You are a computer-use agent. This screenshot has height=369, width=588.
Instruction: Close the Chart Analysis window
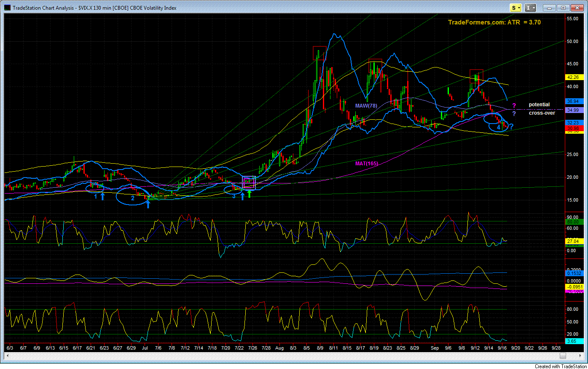coord(577,8)
